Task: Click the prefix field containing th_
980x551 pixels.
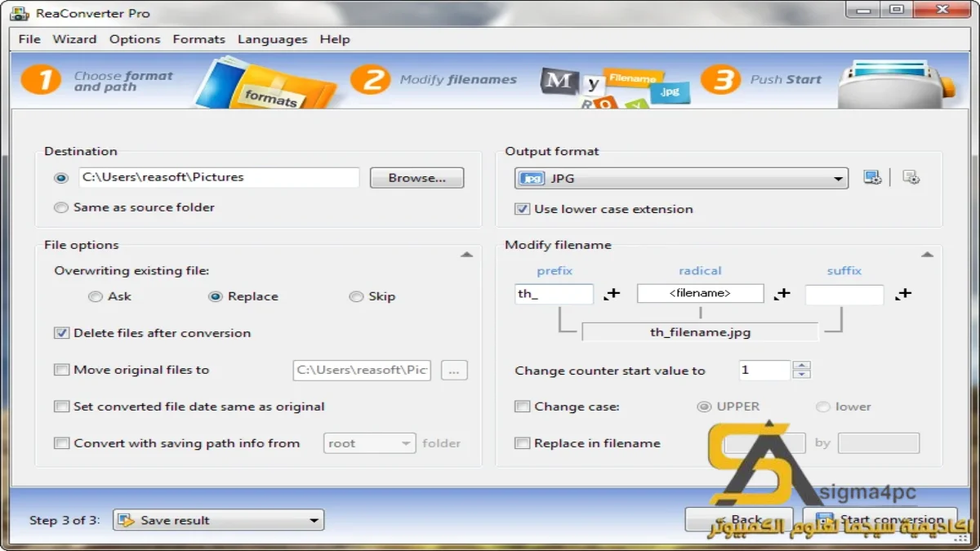Action: [555, 294]
